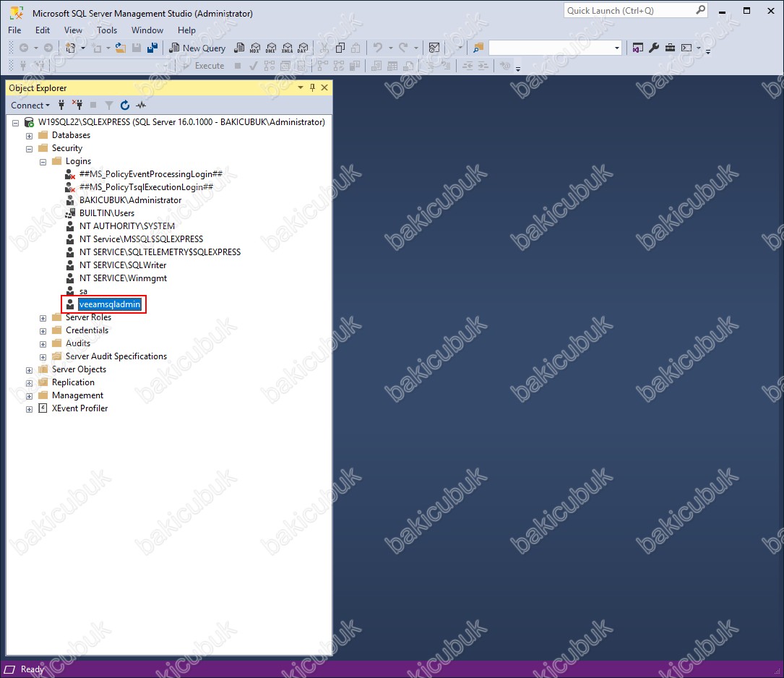Screen dimensions: 784x678
Task: Expand the Credentials folder
Action: coord(43,331)
